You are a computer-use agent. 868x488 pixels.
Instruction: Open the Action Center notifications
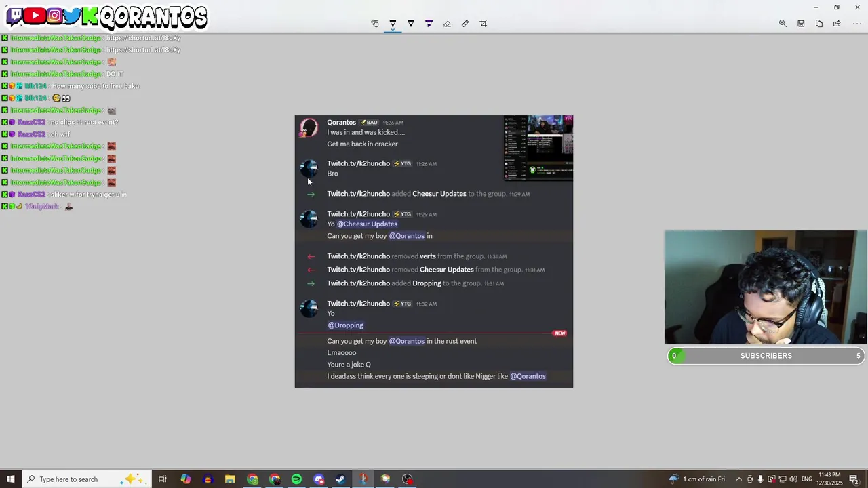(x=854, y=479)
